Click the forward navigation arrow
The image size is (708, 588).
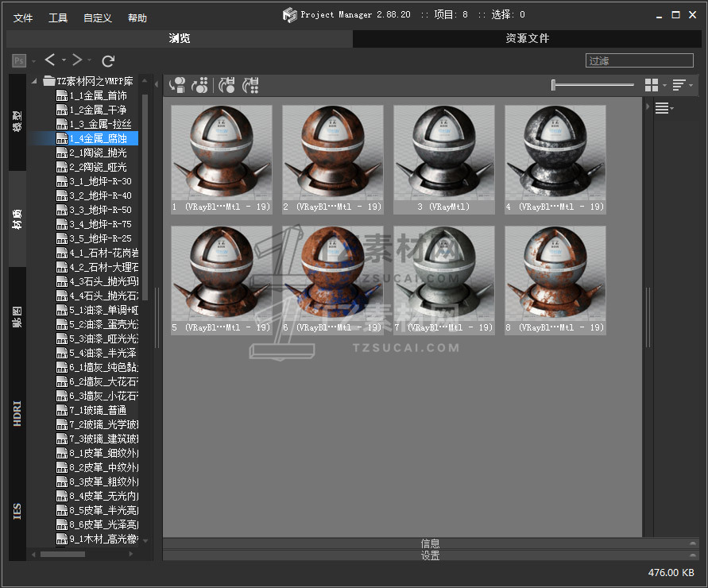point(77,60)
